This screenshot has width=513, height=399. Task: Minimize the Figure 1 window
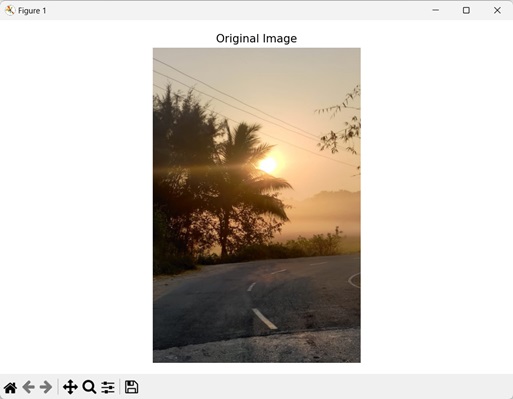tap(435, 10)
